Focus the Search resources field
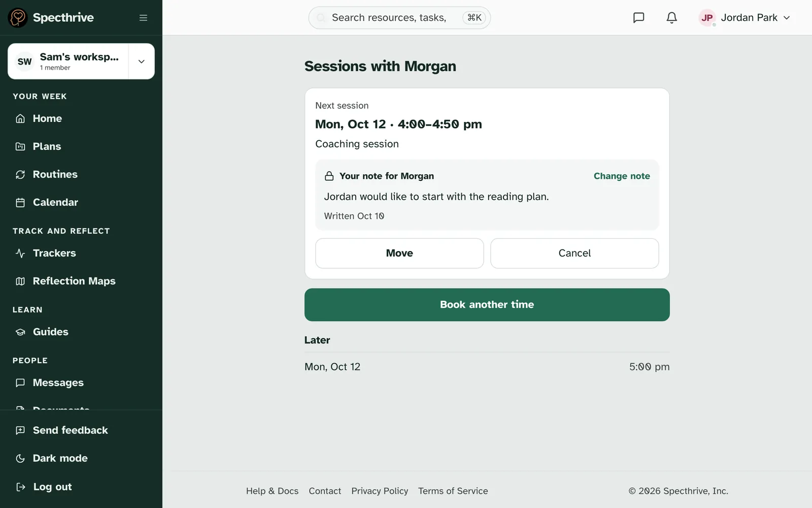The image size is (812, 508). click(399, 18)
